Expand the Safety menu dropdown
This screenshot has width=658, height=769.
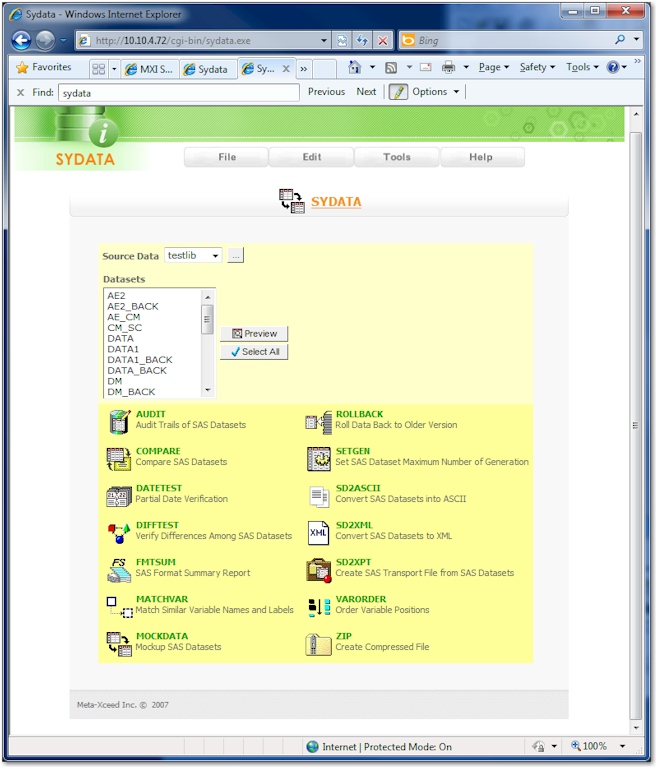pos(537,67)
